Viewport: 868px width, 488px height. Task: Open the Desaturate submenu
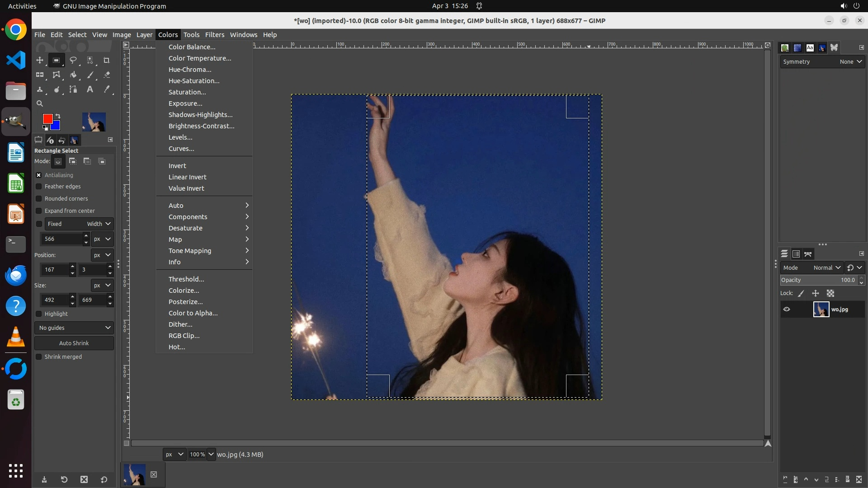(185, 228)
